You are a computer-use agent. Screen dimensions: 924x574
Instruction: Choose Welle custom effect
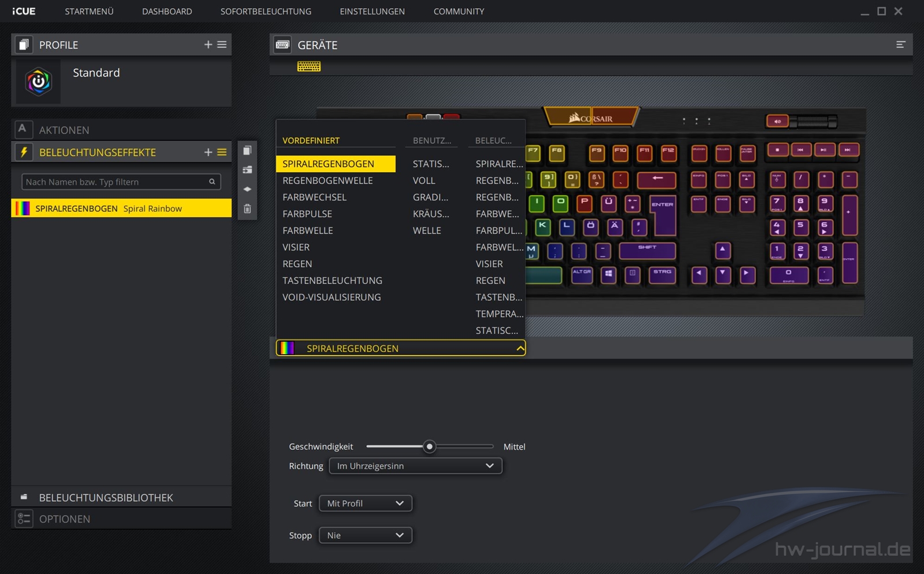(427, 230)
